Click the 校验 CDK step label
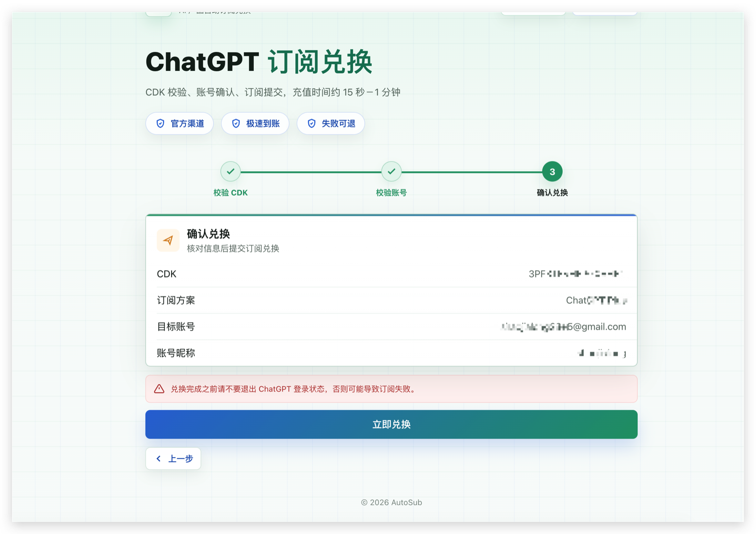This screenshot has height=534, width=756. (x=231, y=193)
